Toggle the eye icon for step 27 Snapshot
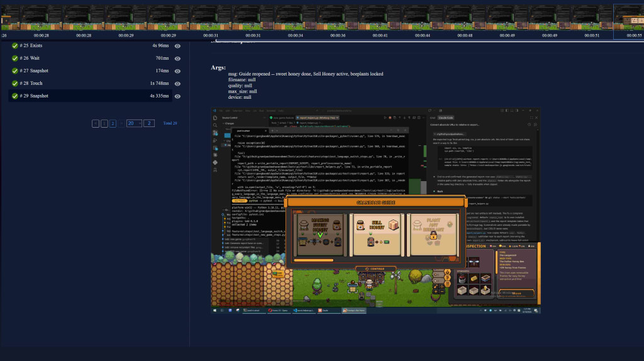The height and width of the screenshot is (361, 644). [177, 71]
